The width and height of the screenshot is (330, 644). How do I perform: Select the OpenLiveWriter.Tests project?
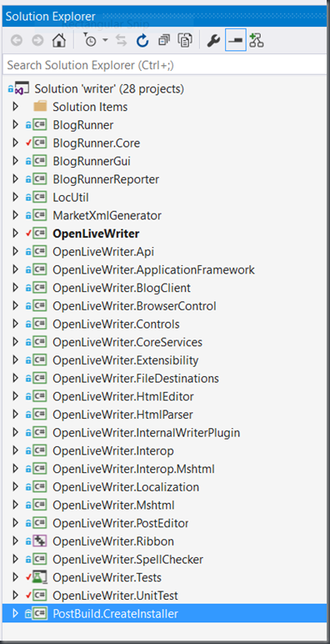point(107,577)
